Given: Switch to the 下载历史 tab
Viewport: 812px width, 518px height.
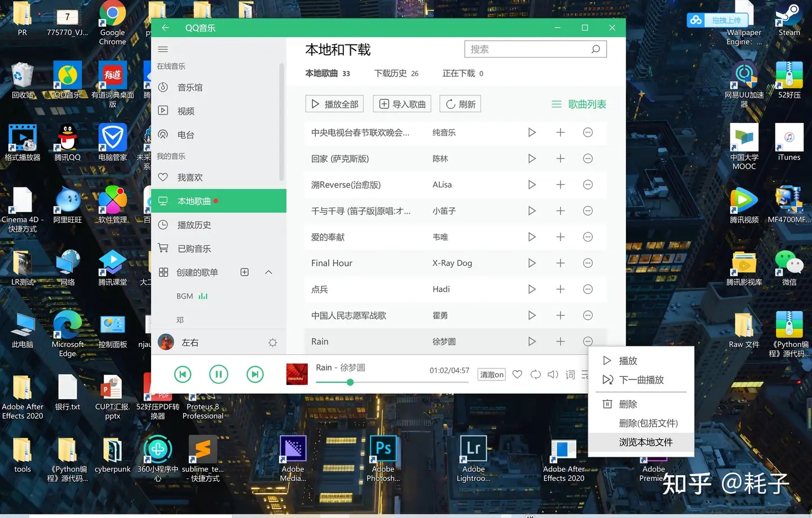Looking at the screenshot, I should (x=396, y=73).
